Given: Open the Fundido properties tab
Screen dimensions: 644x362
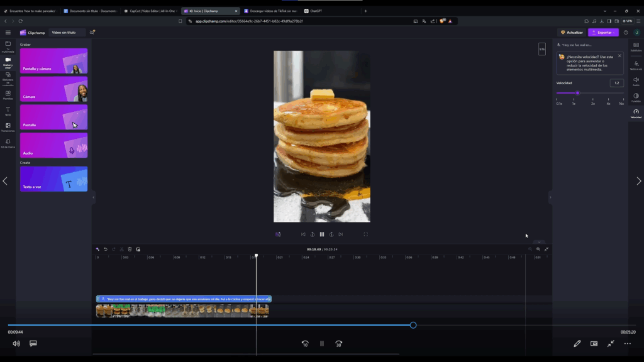Looking at the screenshot, I should [636, 97].
